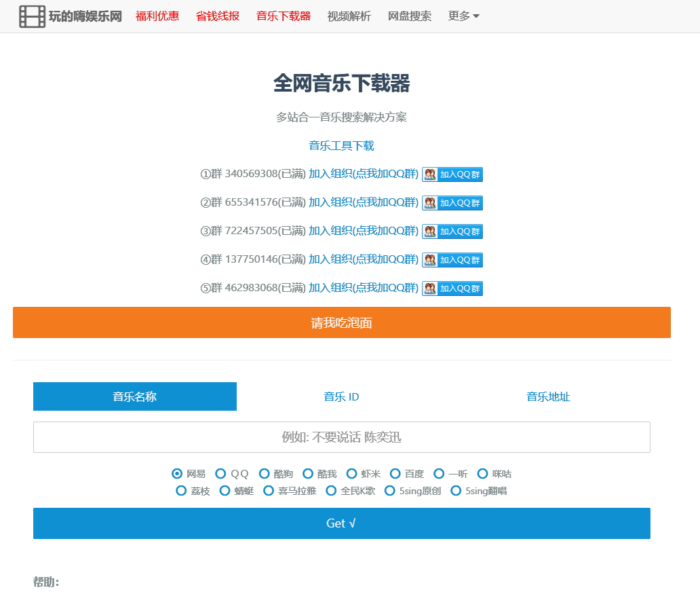This screenshot has width=700, height=594.
Task: Open the 音乐工具下载 link
Action: point(341,146)
